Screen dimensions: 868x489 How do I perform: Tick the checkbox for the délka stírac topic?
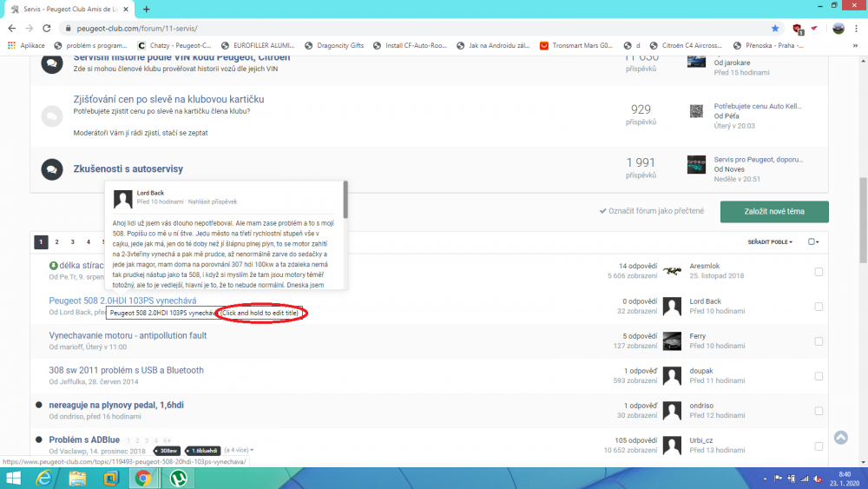tap(819, 272)
